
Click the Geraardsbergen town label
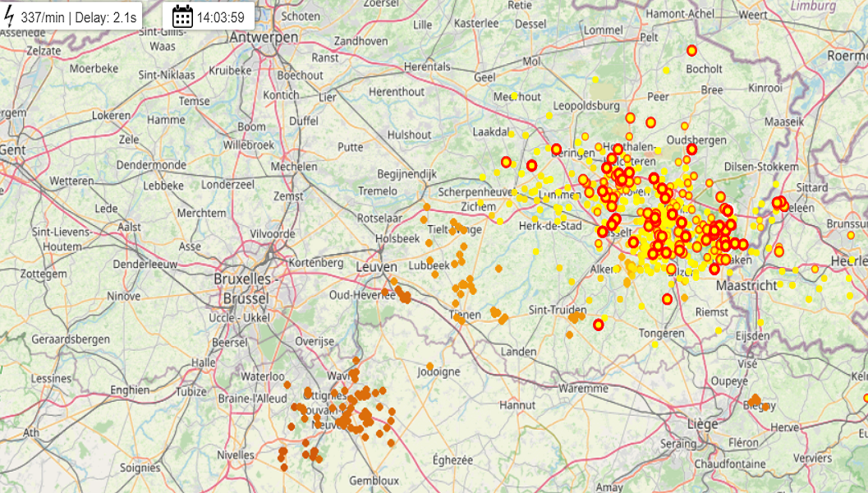pyautogui.click(x=71, y=339)
